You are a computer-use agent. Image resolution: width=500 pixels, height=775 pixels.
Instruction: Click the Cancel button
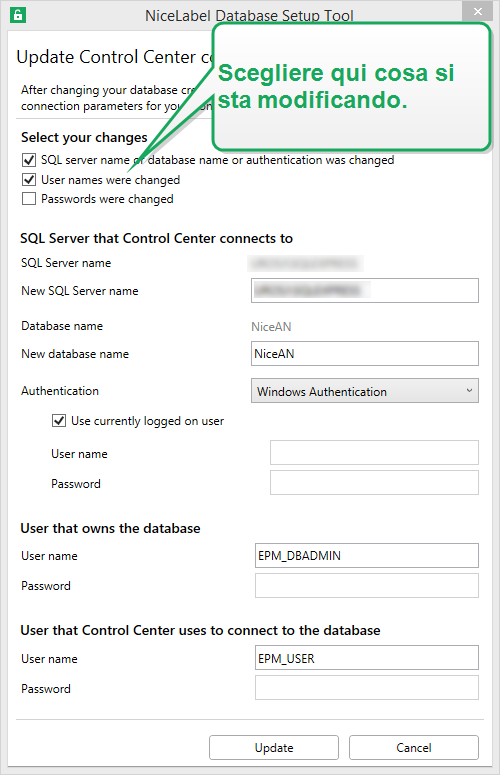[414, 747]
